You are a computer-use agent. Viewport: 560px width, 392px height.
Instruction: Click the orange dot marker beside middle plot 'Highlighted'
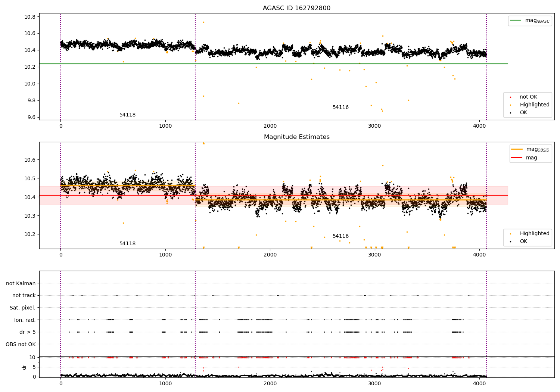tap(510, 234)
